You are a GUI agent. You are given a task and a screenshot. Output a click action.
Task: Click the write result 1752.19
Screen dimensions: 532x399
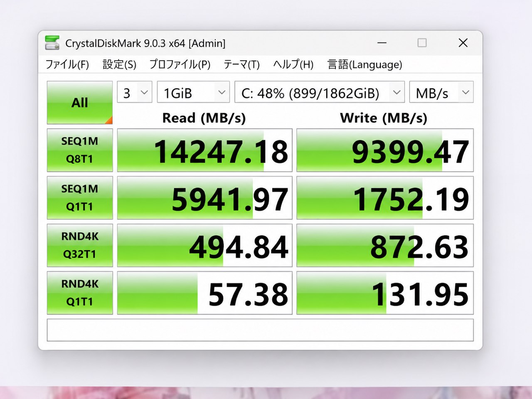385,198
